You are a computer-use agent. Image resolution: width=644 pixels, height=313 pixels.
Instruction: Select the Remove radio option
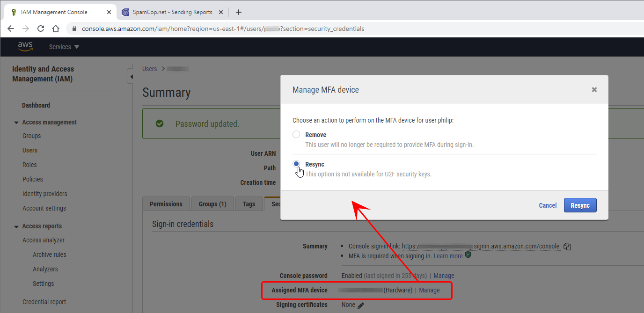pos(296,135)
